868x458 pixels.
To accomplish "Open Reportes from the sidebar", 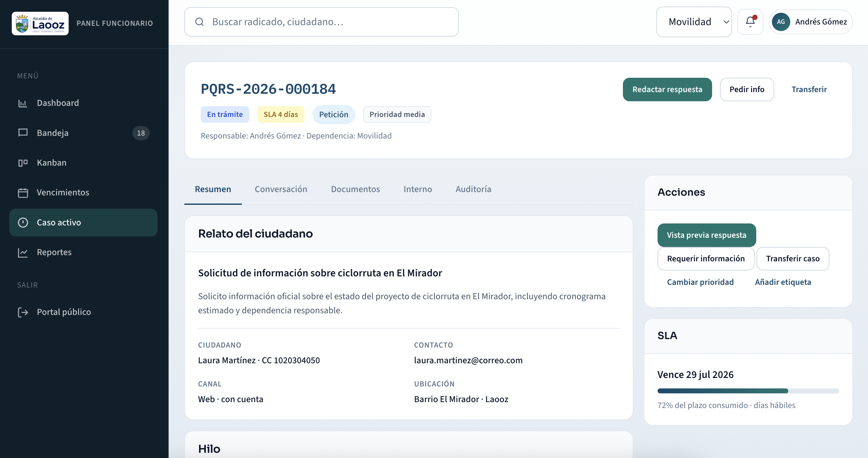I will 83,252.
